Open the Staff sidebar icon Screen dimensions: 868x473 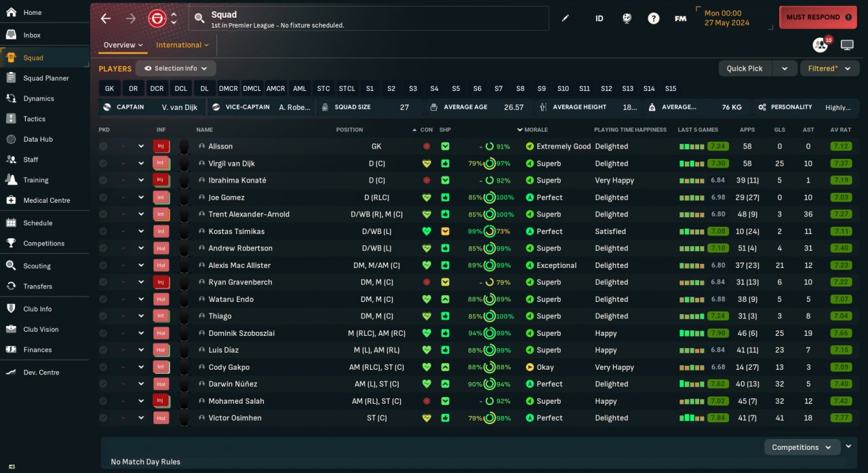click(x=11, y=159)
